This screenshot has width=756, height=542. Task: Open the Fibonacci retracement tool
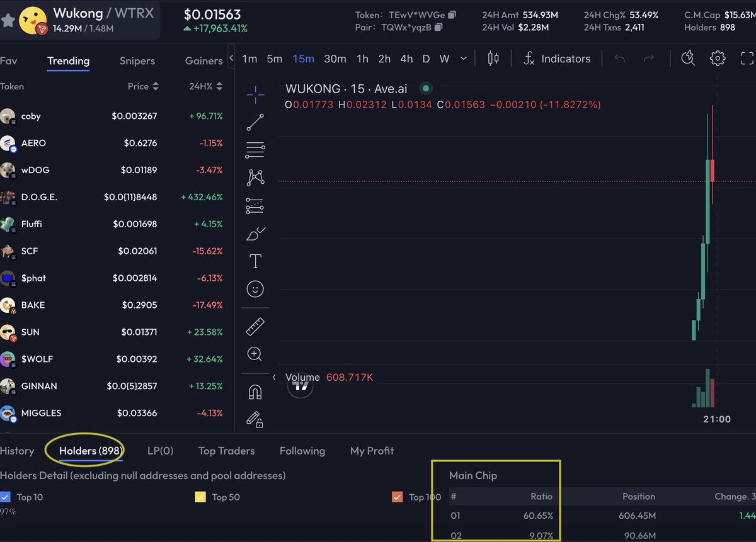click(255, 150)
